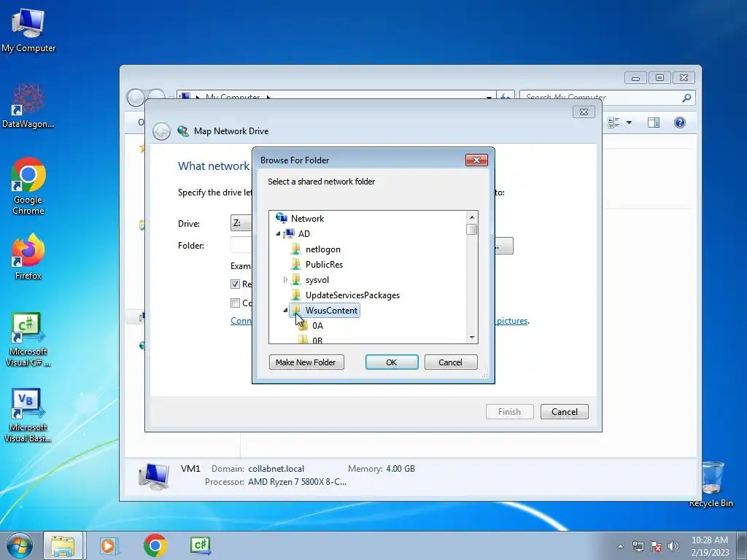Show hidden system tray icons
This screenshot has height=560, width=747.
click(x=620, y=546)
